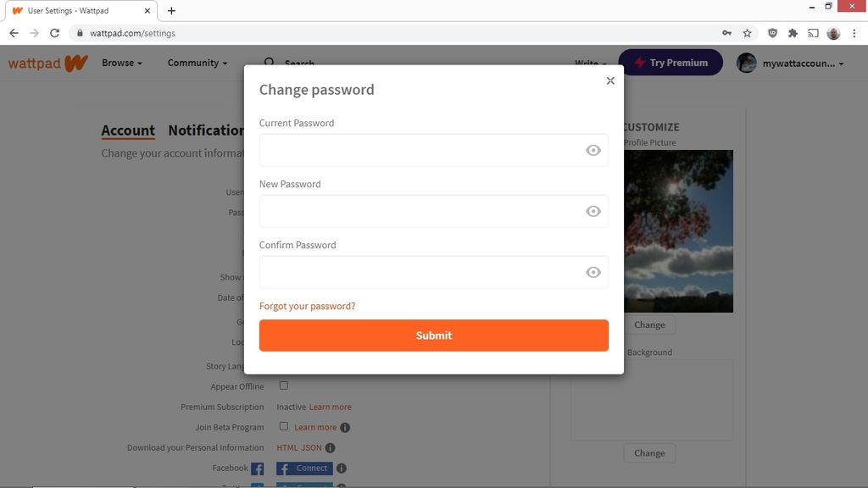The width and height of the screenshot is (868, 488).
Task: Enable the Appear Offline checkbox
Action: pyautogui.click(x=284, y=385)
